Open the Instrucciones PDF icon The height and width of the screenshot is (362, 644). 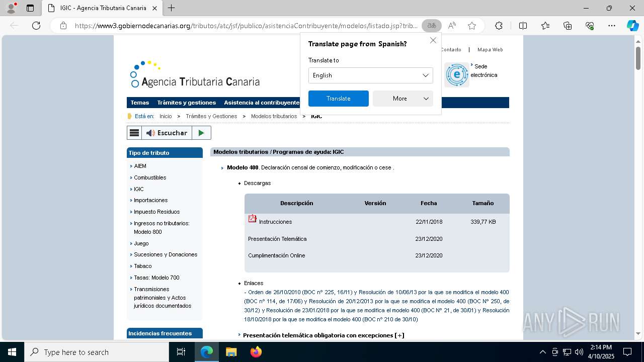point(253,219)
